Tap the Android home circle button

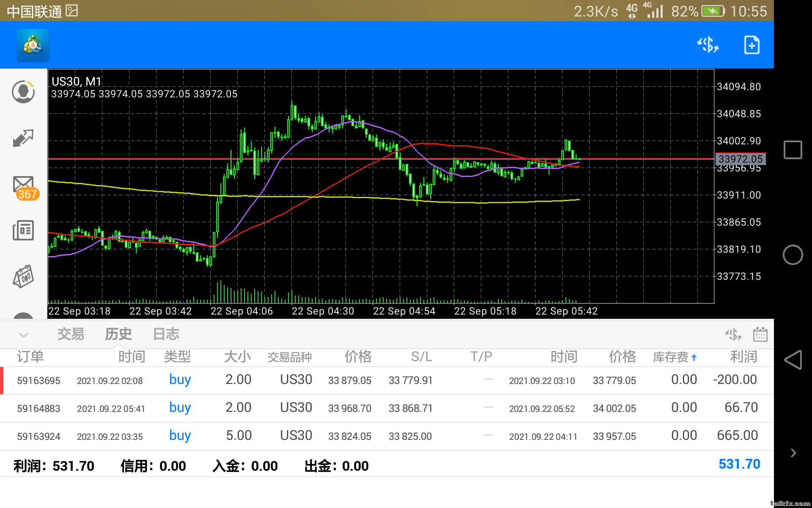pyautogui.click(x=793, y=255)
